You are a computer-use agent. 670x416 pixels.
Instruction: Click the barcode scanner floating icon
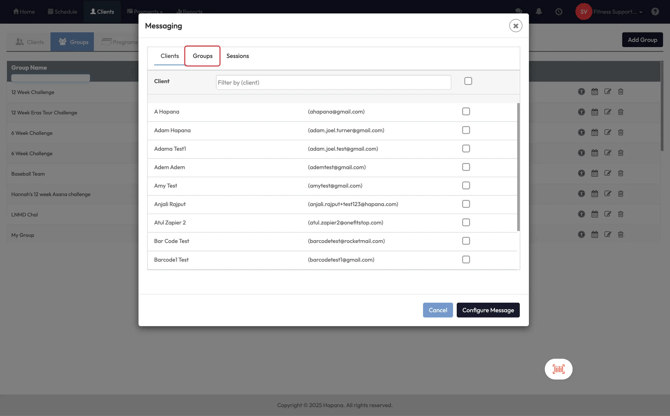pos(558,369)
